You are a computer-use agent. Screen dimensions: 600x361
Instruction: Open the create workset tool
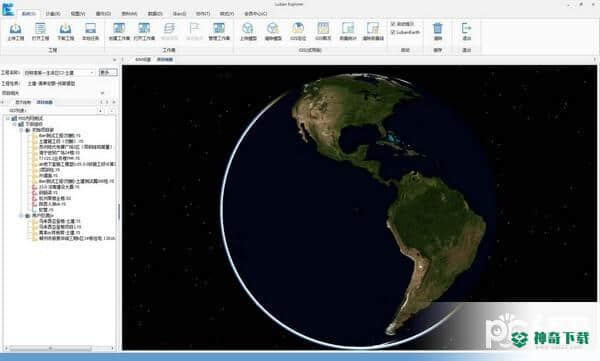point(119,31)
